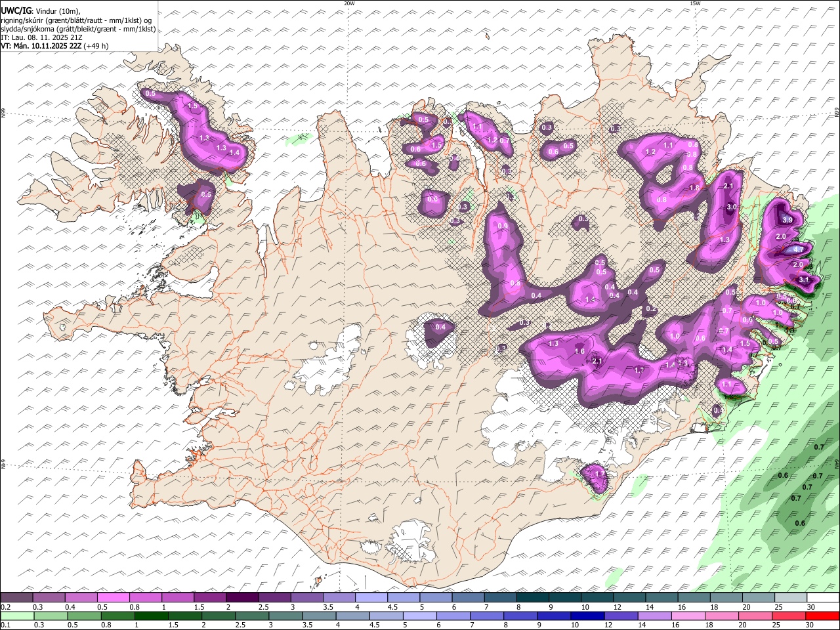Select bright red swatch after 30, bottom legend

823,616
